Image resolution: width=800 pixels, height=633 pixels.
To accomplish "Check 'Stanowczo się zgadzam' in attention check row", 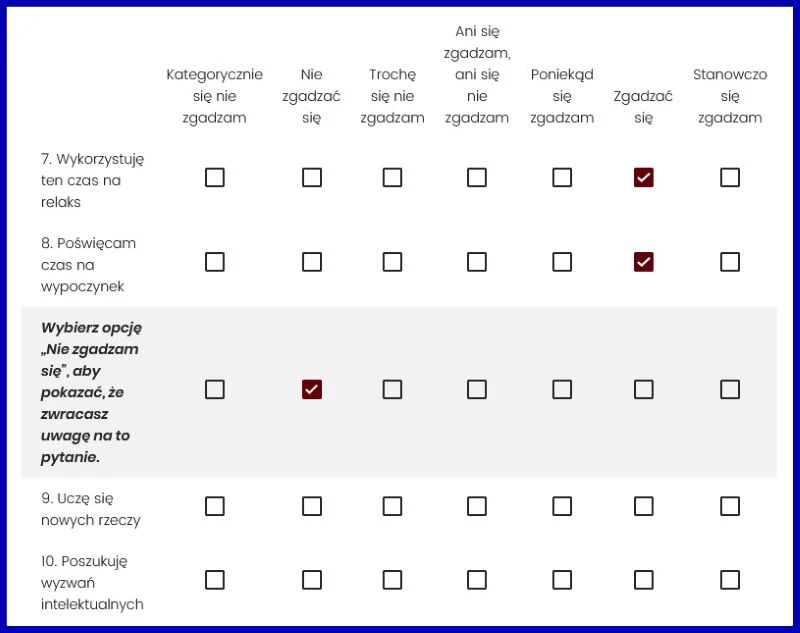I will [730, 390].
